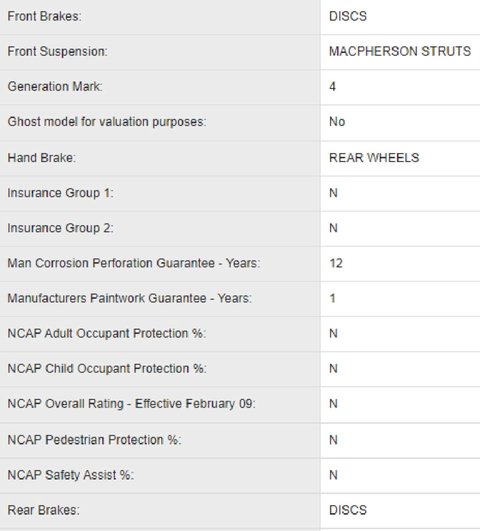Viewport: 480px width, 531px height.
Task: Click the Ghost model value No
Action: [x=337, y=122]
